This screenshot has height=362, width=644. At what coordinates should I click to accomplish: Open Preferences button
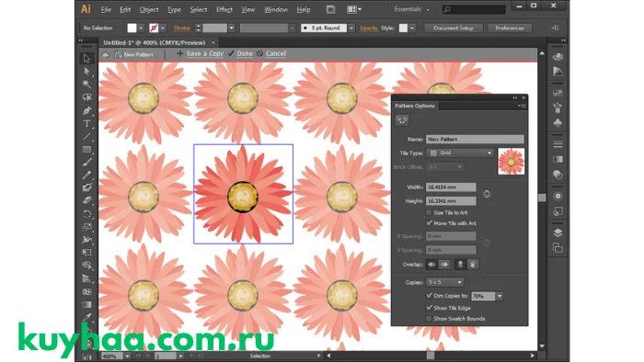(510, 28)
